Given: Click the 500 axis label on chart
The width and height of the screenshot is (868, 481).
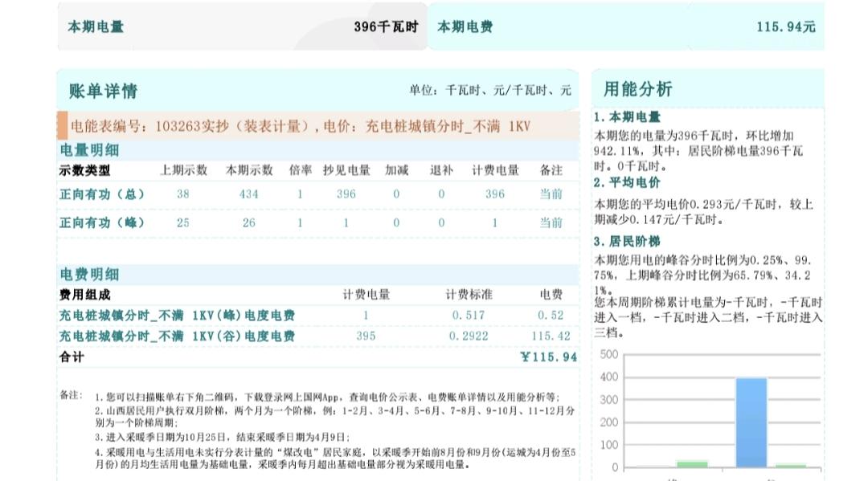Looking at the screenshot, I should pyautogui.click(x=609, y=354).
